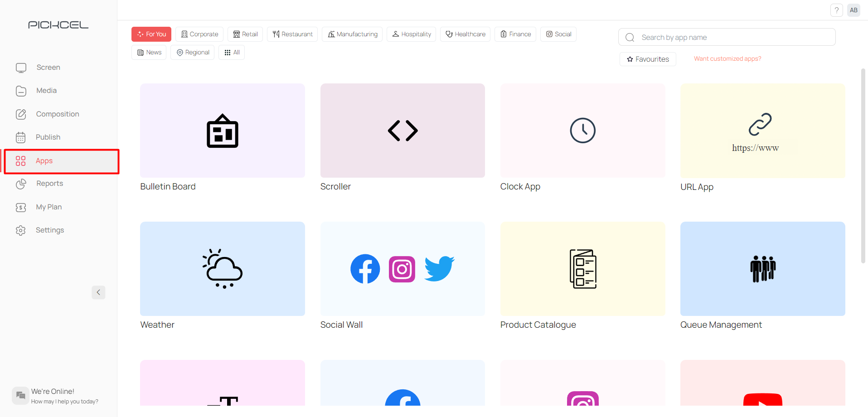
Task: Click the Social Wall label
Action: coord(341,325)
